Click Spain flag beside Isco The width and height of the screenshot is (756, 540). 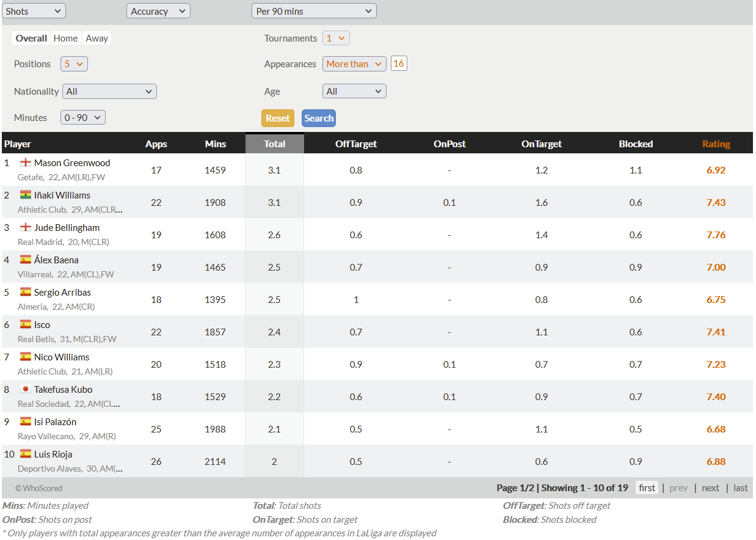(x=26, y=324)
